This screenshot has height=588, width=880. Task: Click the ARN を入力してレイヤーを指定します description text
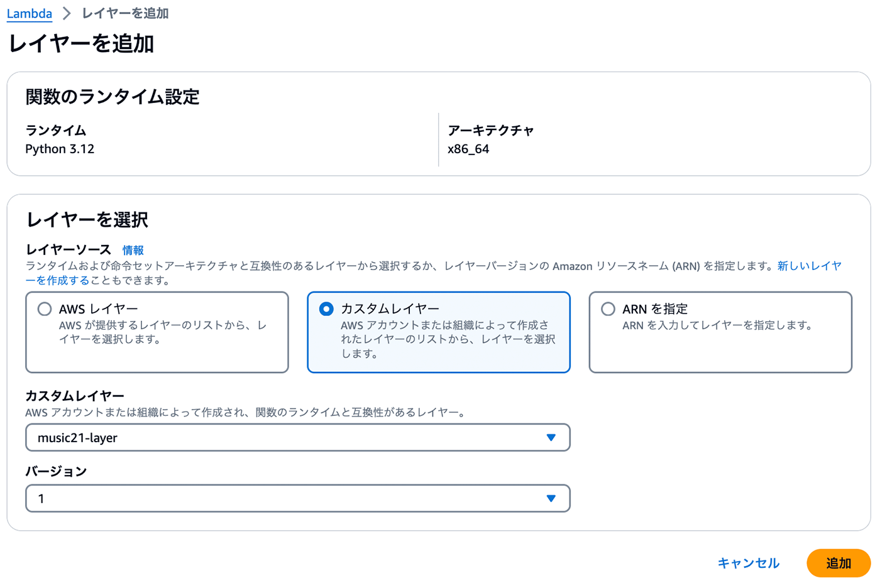click(717, 325)
